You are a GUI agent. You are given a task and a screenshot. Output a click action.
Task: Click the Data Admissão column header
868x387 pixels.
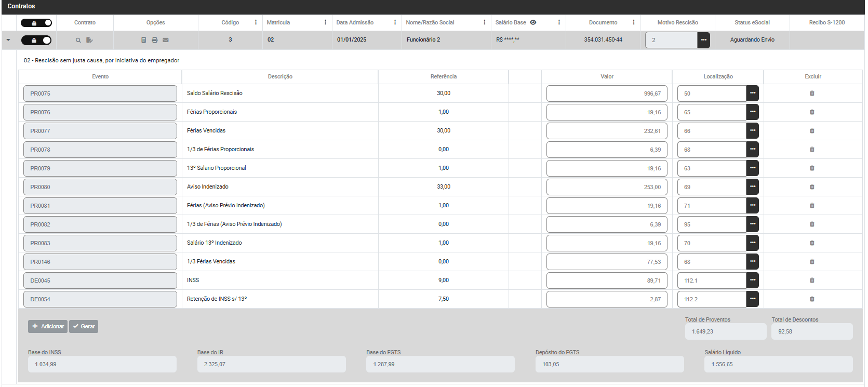click(355, 23)
